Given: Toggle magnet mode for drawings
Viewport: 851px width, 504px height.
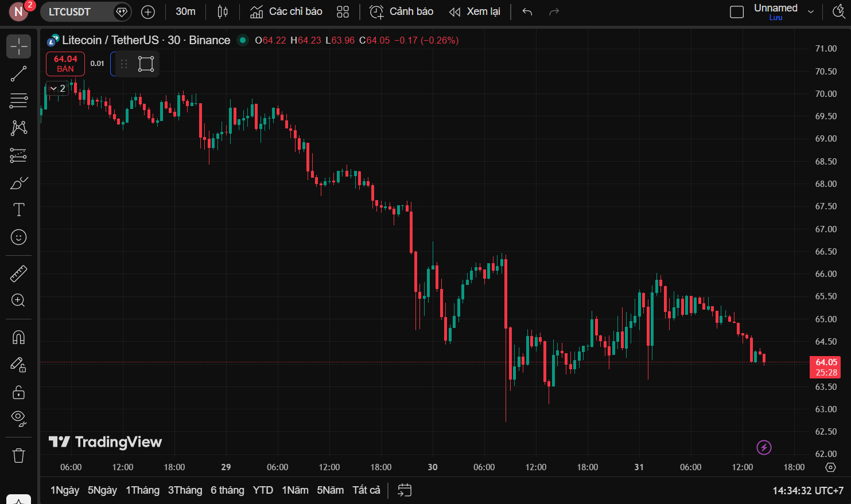Looking at the screenshot, I should [x=18, y=337].
